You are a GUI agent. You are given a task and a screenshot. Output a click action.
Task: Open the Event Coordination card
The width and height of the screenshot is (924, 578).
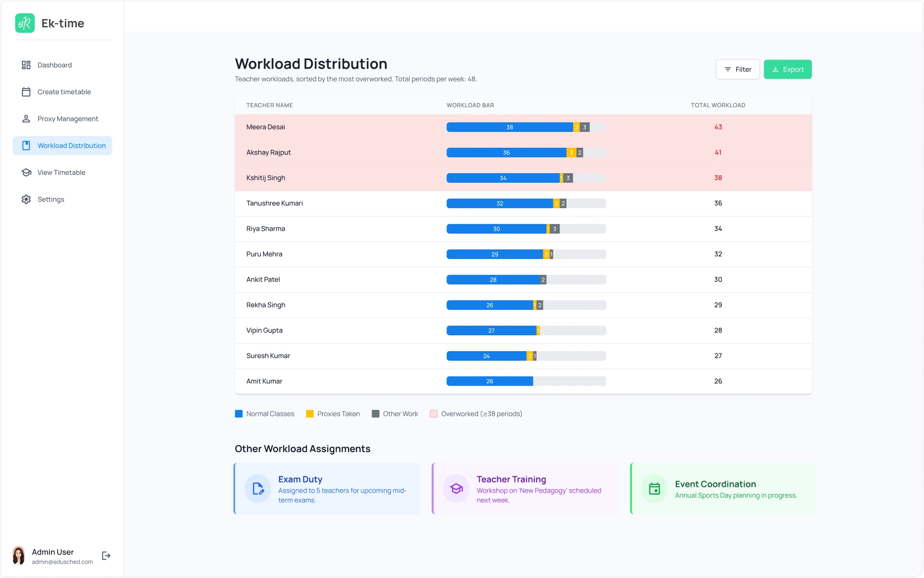pos(723,489)
